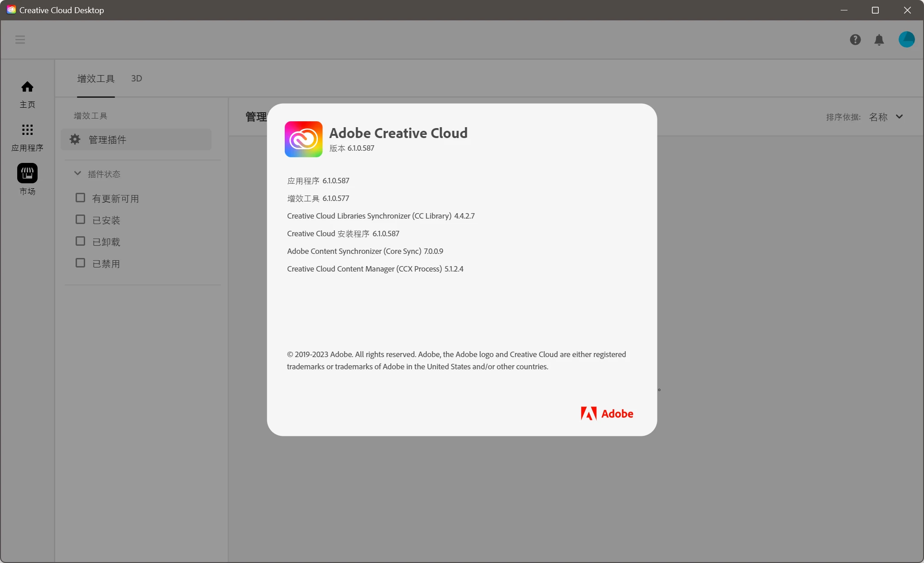This screenshot has height=563, width=924.
Task: Click the Adobe logo in dialog
Action: coord(607,413)
